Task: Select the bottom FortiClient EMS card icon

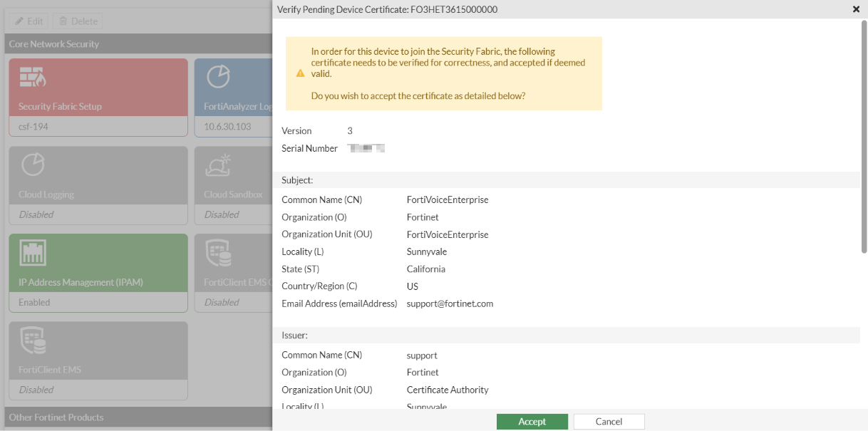Action: pos(33,341)
